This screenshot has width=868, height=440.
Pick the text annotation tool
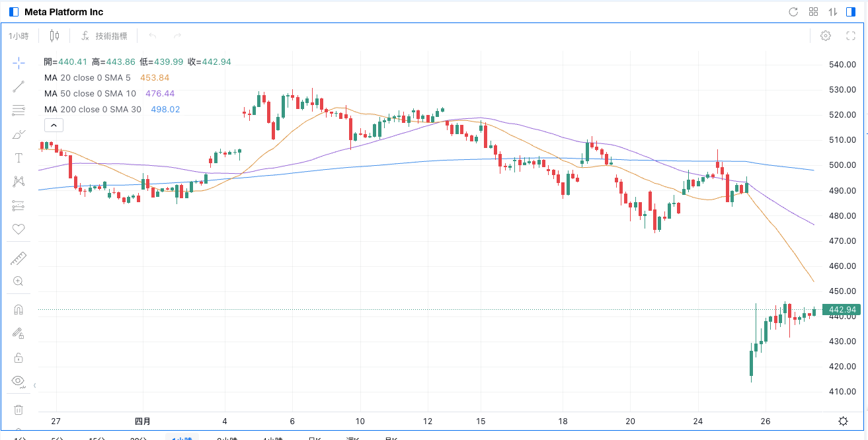(19, 158)
